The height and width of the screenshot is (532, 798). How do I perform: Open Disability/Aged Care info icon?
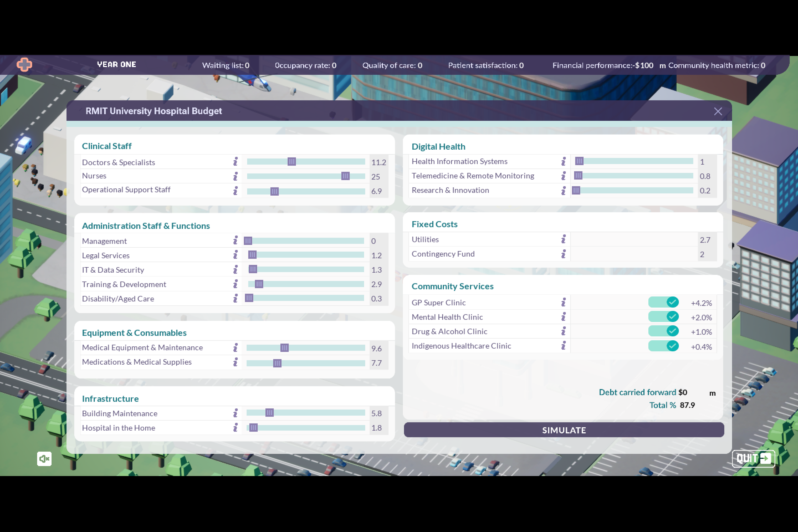[236, 298]
